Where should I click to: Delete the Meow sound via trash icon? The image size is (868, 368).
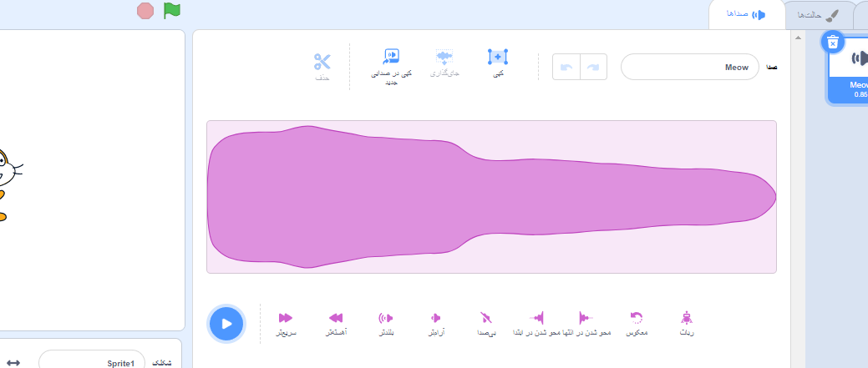pyautogui.click(x=832, y=43)
